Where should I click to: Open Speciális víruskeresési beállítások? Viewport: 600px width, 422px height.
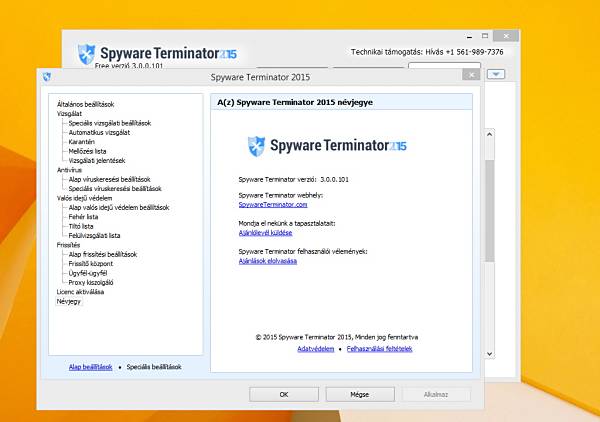coord(115,189)
